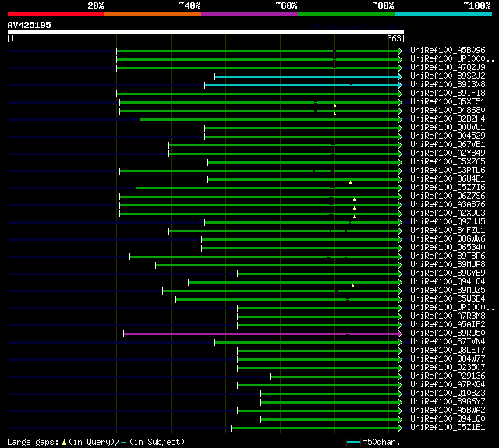The image size is (499, 448).
Task: Click the UniRef100_B9MUZ5 label
Action: click(448, 291)
